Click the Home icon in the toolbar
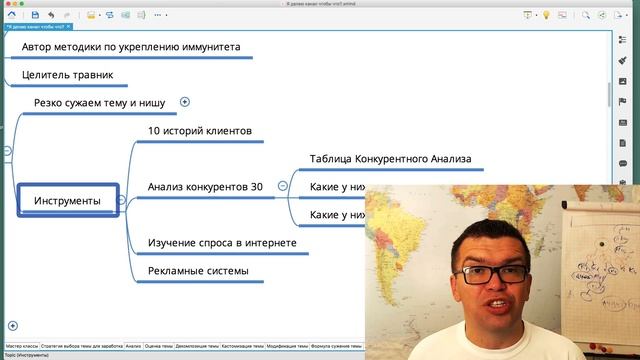Screen dimensions: 640x360 point(11,15)
